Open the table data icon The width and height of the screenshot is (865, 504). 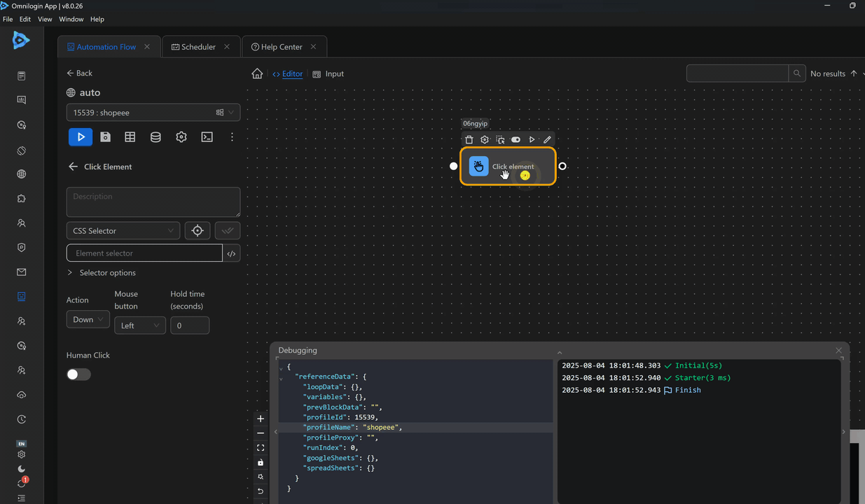click(130, 137)
